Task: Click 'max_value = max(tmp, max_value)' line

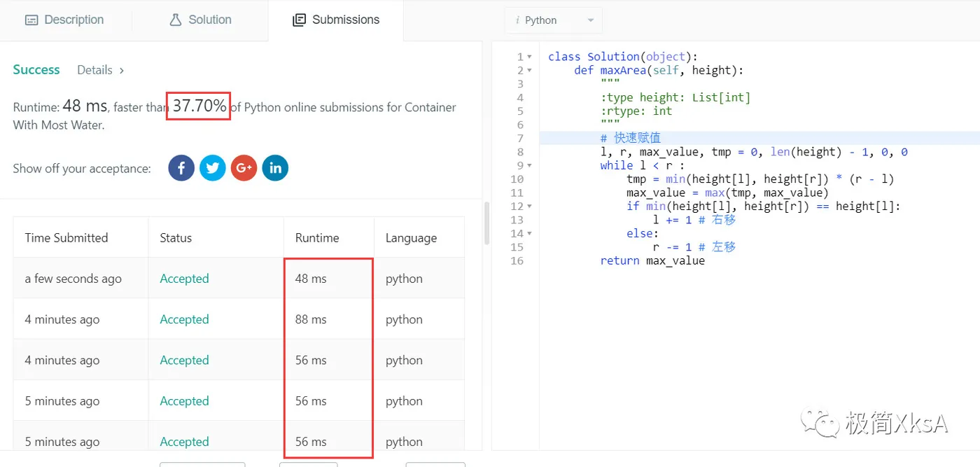Action: coord(727,193)
